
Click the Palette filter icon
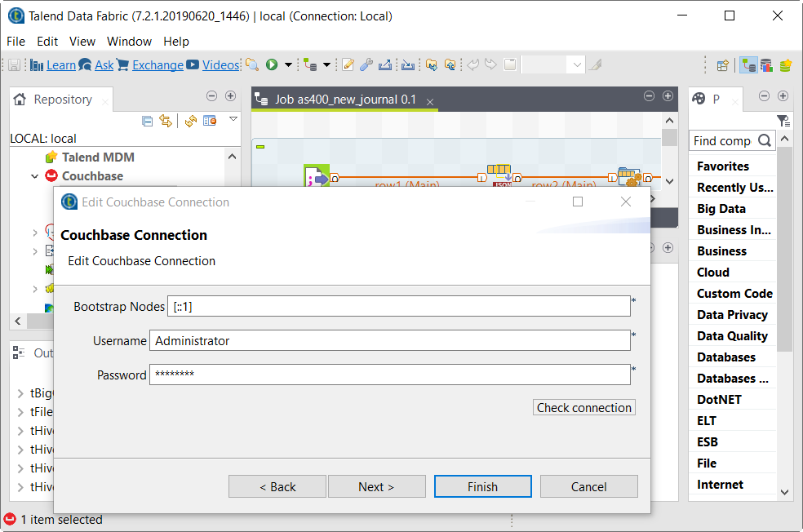click(783, 121)
